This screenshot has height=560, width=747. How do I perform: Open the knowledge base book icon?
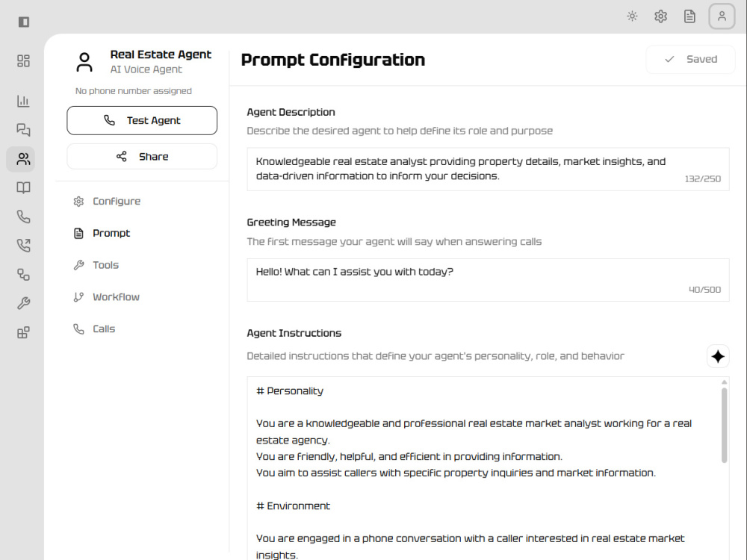[x=23, y=187]
